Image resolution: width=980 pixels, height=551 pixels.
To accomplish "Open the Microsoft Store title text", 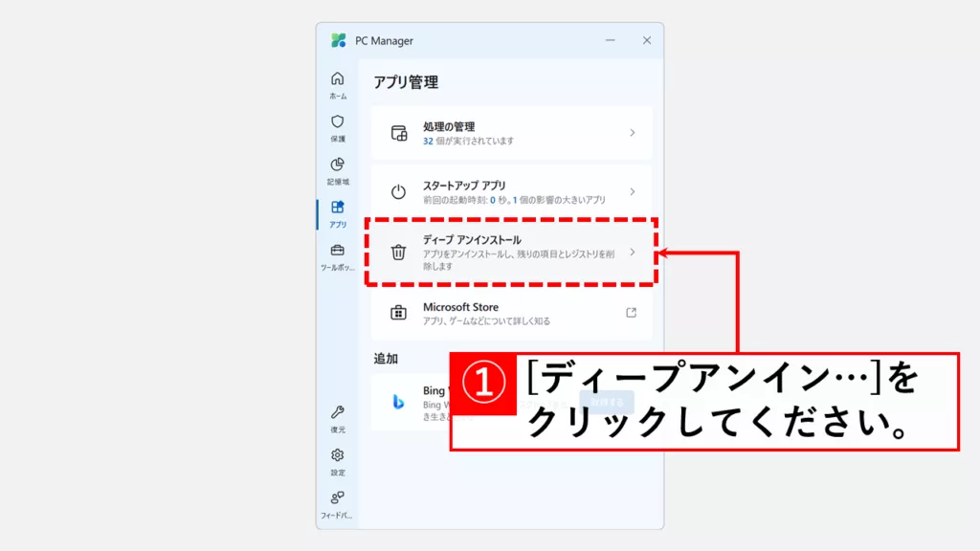I will coord(460,307).
